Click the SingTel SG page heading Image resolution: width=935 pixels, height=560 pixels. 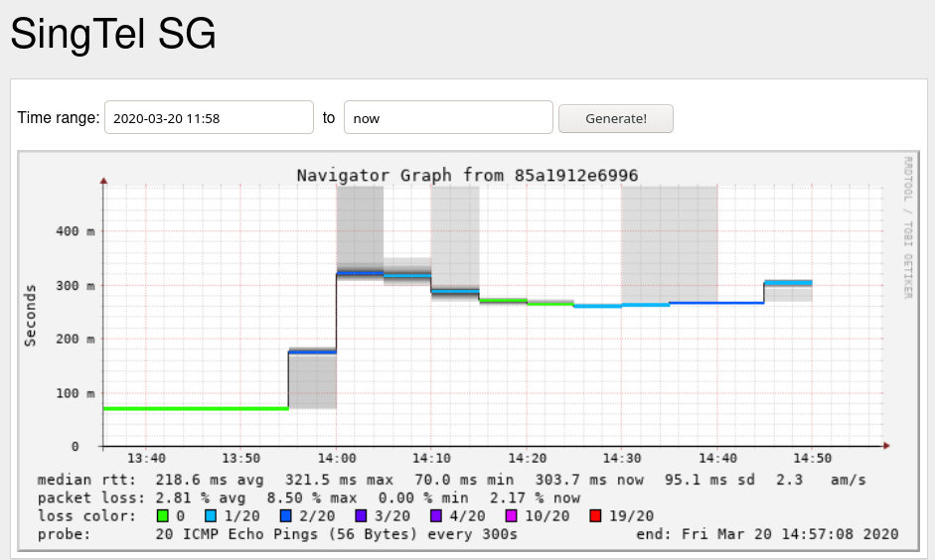pyautogui.click(x=113, y=34)
